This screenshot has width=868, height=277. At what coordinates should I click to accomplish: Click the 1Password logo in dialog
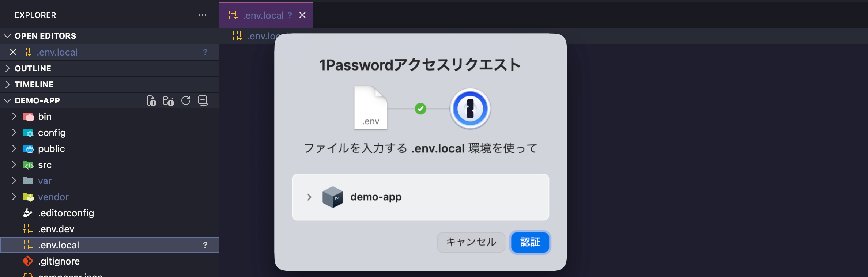pos(470,109)
